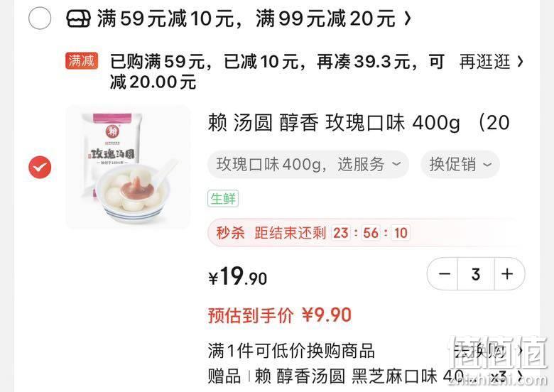554x392 pixels.
Task: View 预估到手价 ¥9.90 details
Action: (279, 315)
